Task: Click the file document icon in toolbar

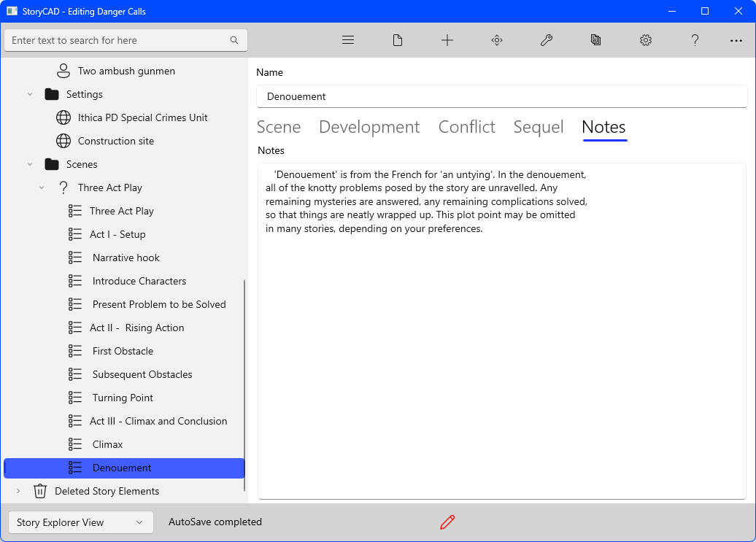Action: pos(398,40)
